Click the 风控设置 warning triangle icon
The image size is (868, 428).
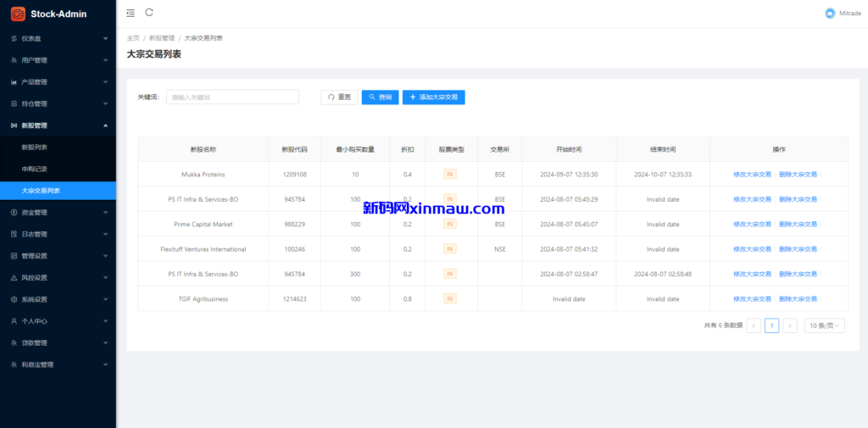tap(14, 278)
